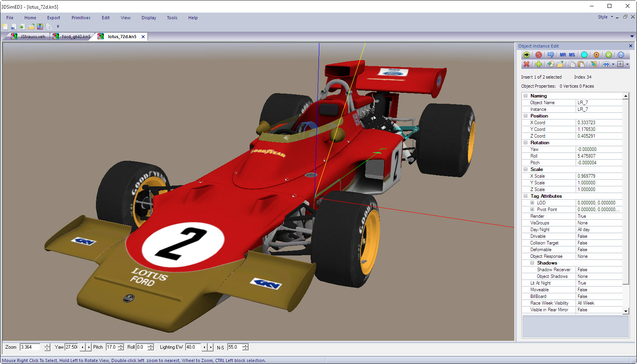
Task: Open dropdown beside the horizontal arrows icon
Action: coord(613,64)
